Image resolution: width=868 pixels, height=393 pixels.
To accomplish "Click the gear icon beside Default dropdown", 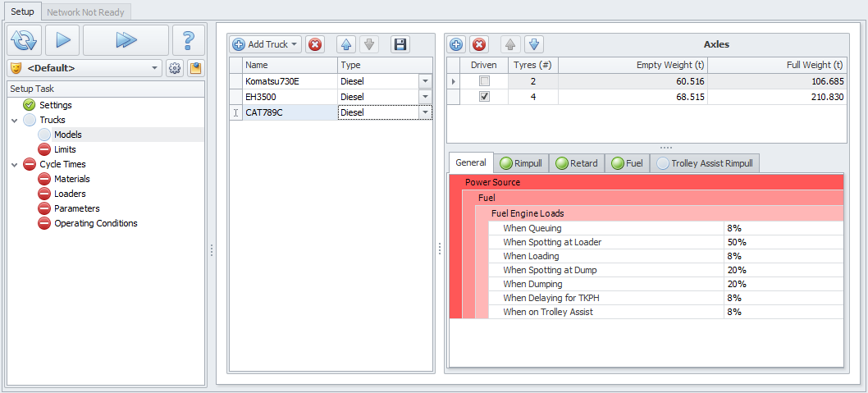I will point(175,68).
